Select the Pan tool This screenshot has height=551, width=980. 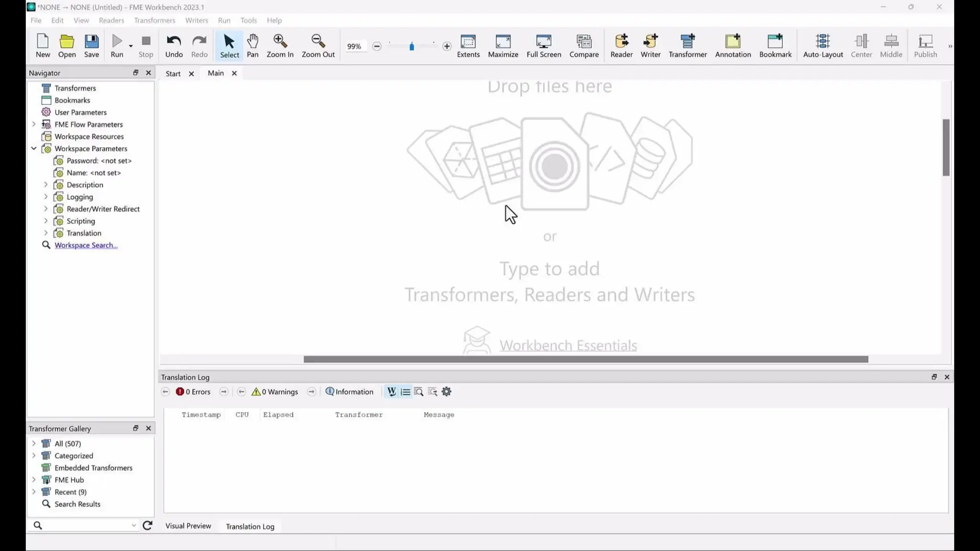click(x=253, y=46)
